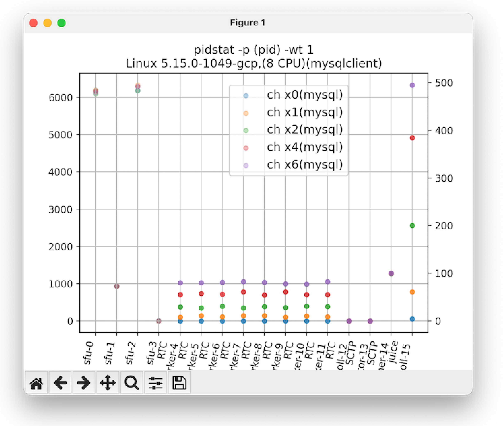This screenshot has width=504, height=426.
Task: Activate the Pan/move tool icon
Action: (107, 383)
